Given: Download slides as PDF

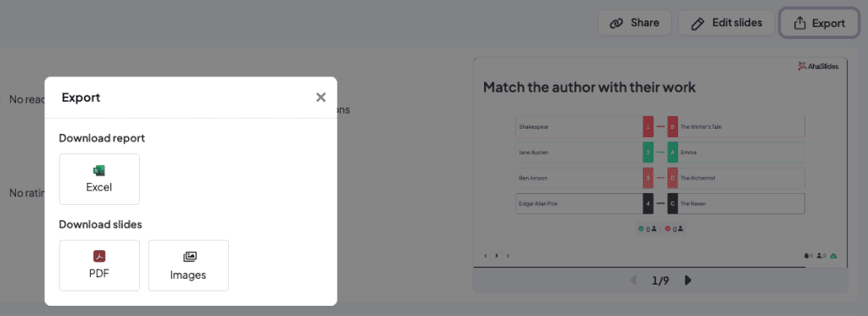Looking at the screenshot, I should [x=99, y=266].
